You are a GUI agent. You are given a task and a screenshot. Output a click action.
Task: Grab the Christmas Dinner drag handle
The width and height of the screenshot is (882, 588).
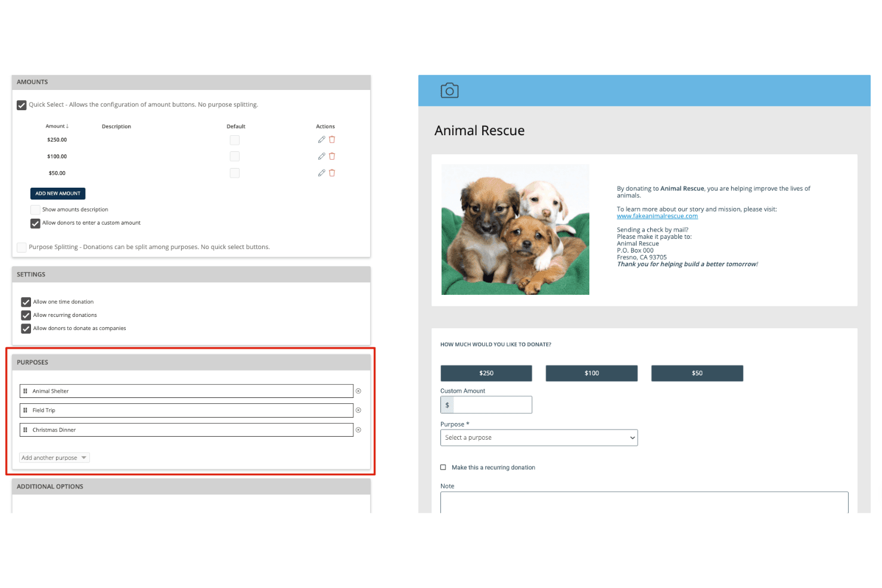(x=25, y=430)
